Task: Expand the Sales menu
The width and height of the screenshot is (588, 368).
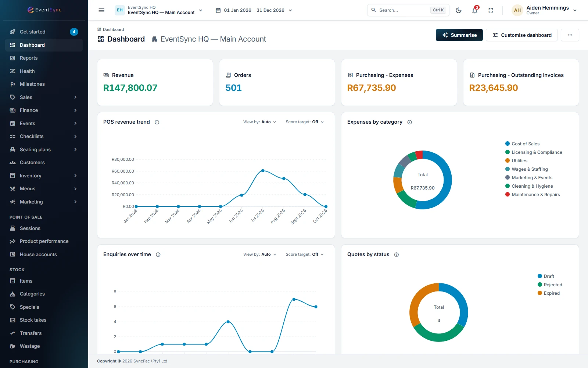Action: pyautogui.click(x=44, y=98)
